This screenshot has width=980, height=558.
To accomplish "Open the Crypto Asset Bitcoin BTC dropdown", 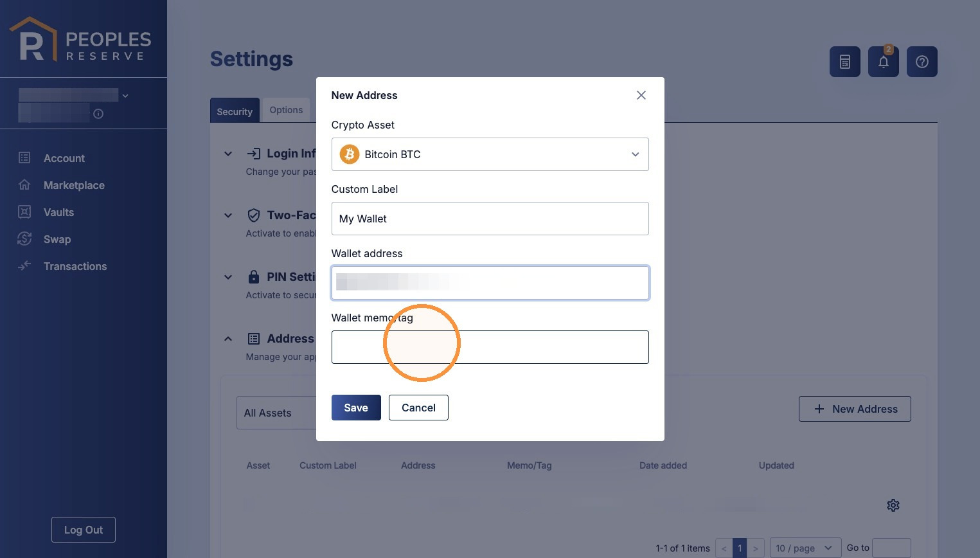I will [490, 154].
